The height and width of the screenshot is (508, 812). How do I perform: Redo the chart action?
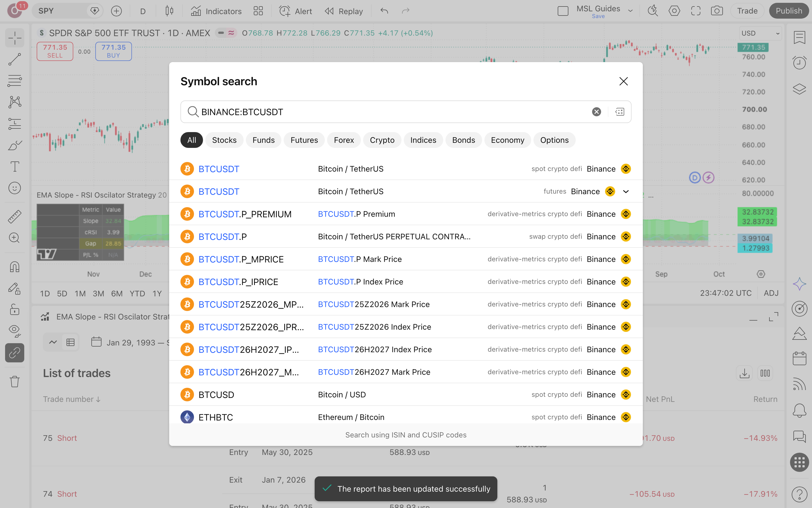click(x=406, y=11)
